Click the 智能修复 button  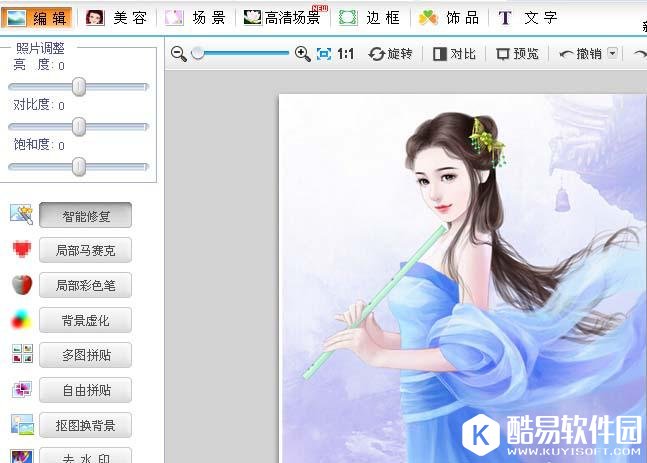[85, 215]
